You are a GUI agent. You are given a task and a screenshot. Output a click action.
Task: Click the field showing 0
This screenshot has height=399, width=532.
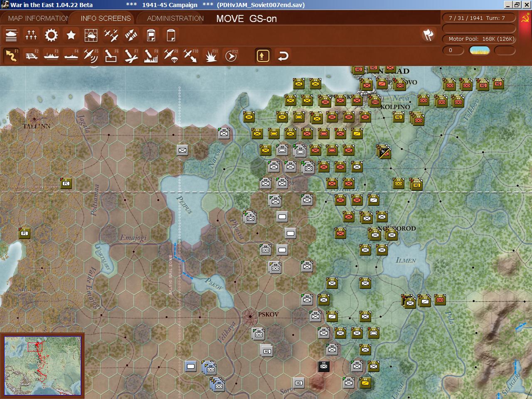(453, 50)
